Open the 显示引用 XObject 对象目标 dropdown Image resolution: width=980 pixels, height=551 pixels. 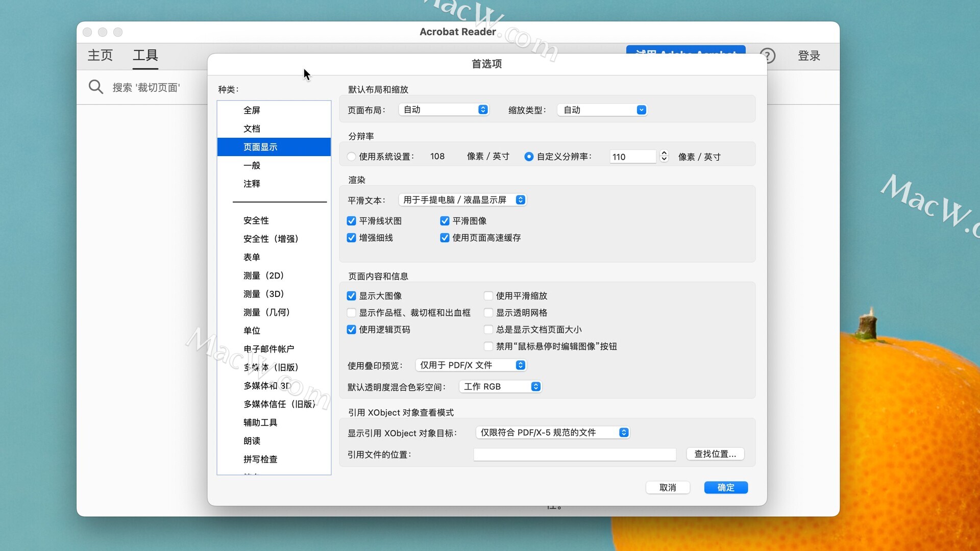pos(553,433)
